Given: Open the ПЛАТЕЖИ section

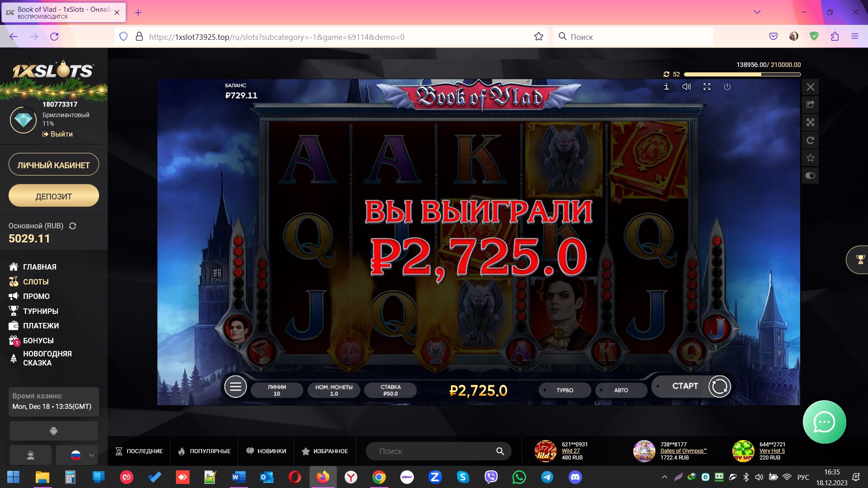Looking at the screenshot, I should 34,326.
